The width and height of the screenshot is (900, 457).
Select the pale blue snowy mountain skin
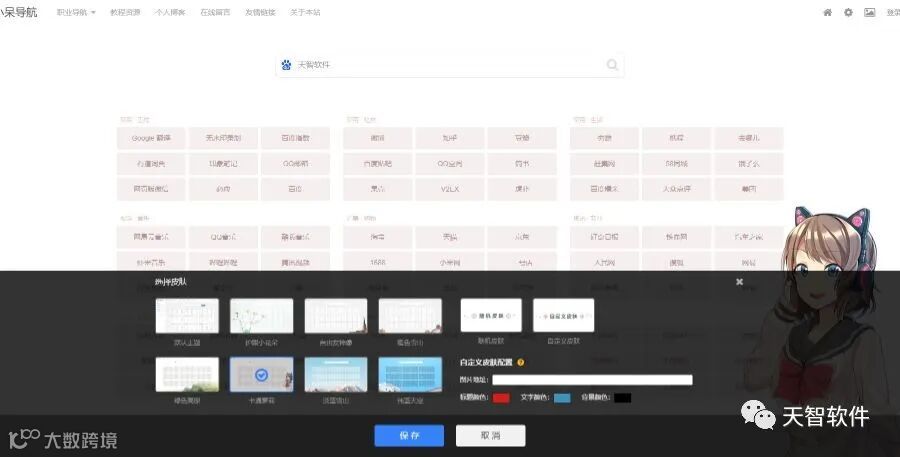click(336, 374)
